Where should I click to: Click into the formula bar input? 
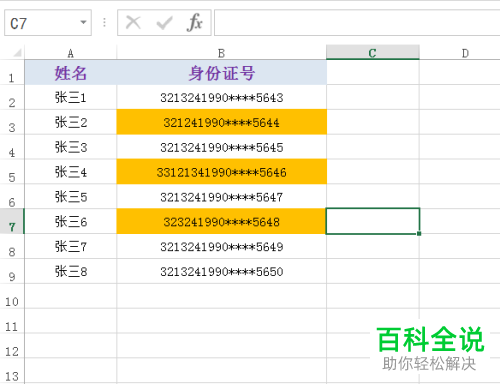(x=357, y=23)
